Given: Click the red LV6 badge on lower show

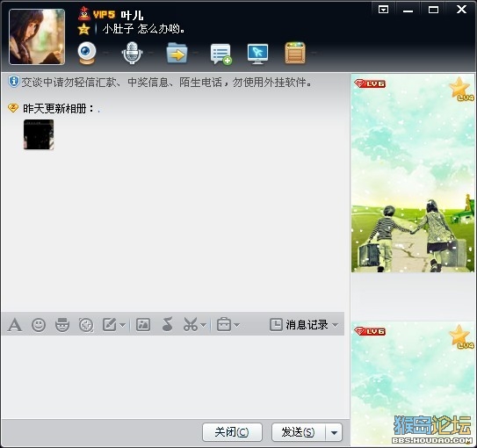Looking at the screenshot, I should pos(370,331).
